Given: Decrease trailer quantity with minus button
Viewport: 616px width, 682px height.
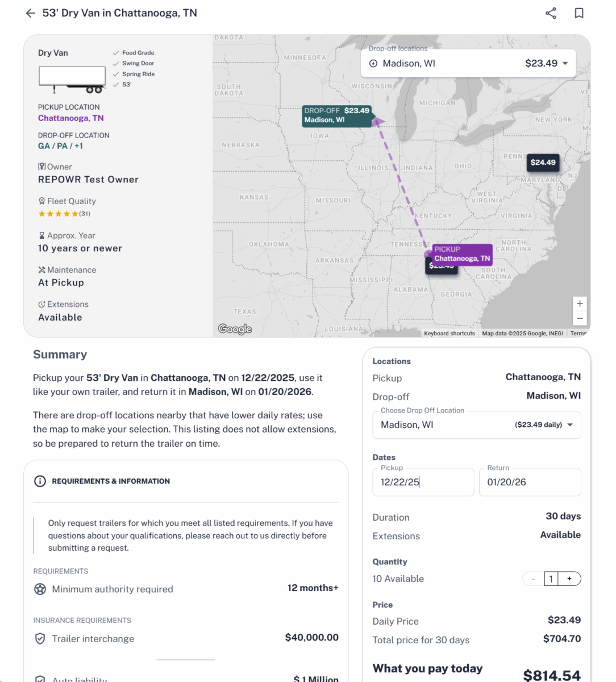Looking at the screenshot, I should 533,579.
